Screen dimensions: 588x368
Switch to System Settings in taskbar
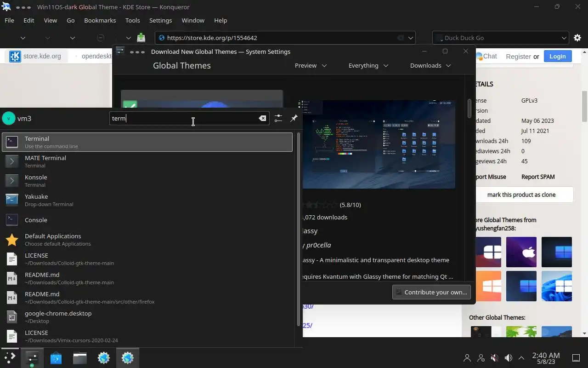pyautogui.click(x=32, y=357)
